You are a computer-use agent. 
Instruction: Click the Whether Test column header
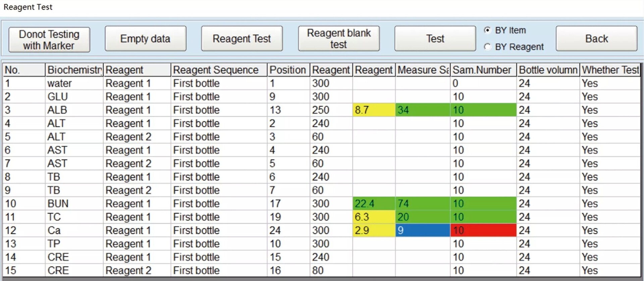[x=610, y=70]
